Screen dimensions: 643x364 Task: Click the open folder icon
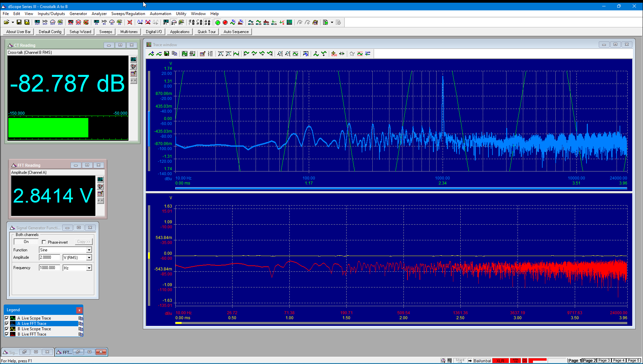[6, 22]
